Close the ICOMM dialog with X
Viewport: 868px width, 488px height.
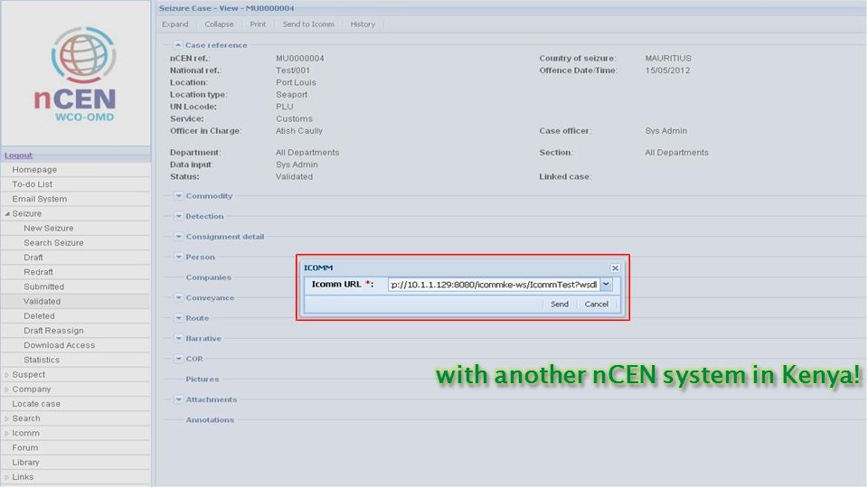[615, 267]
